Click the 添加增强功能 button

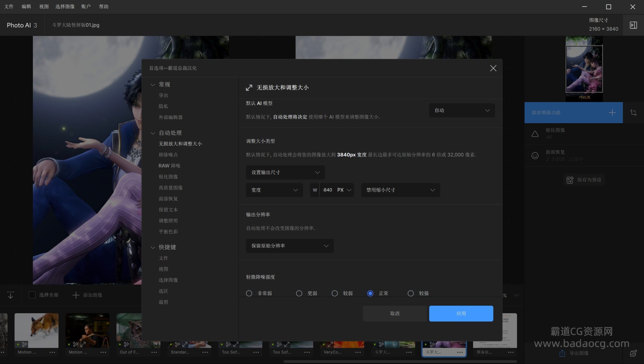(574, 113)
